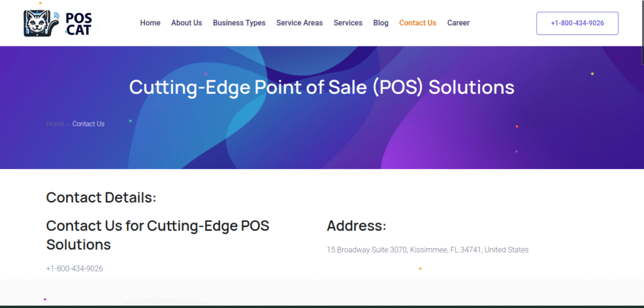Image resolution: width=644 pixels, height=308 pixels.
Task: Click the Home breadcrumb link
Action: point(55,124)
